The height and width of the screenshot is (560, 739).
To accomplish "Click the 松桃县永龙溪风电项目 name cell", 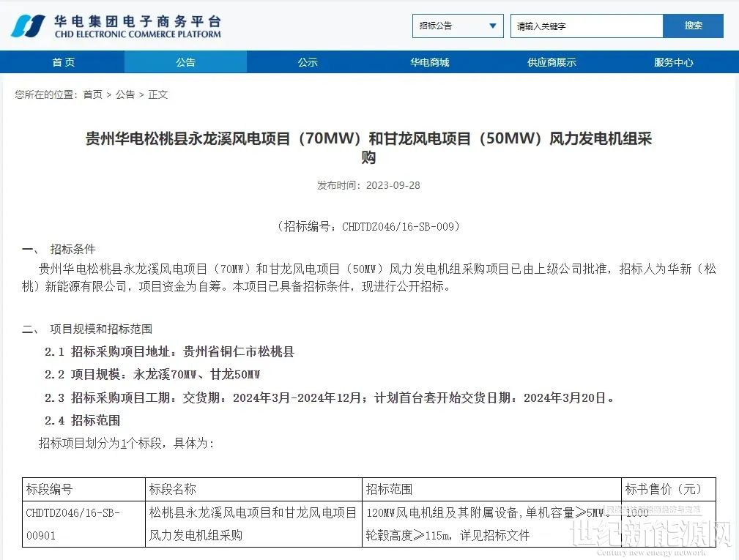I will 253,523.
